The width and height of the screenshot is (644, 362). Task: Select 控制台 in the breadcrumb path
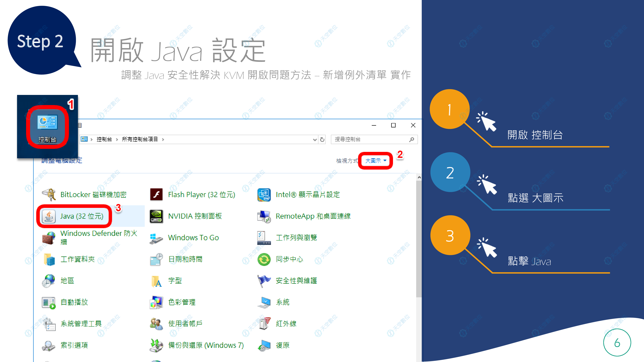104,139
